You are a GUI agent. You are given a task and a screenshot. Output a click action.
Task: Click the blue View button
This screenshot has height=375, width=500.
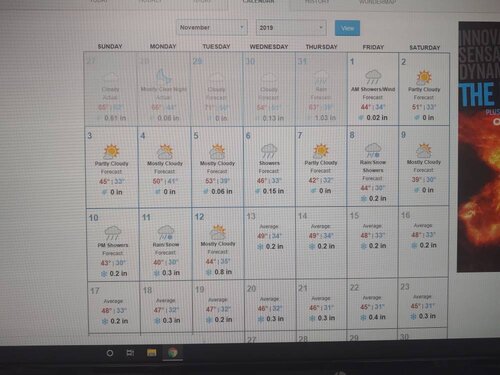pos(347,28)
